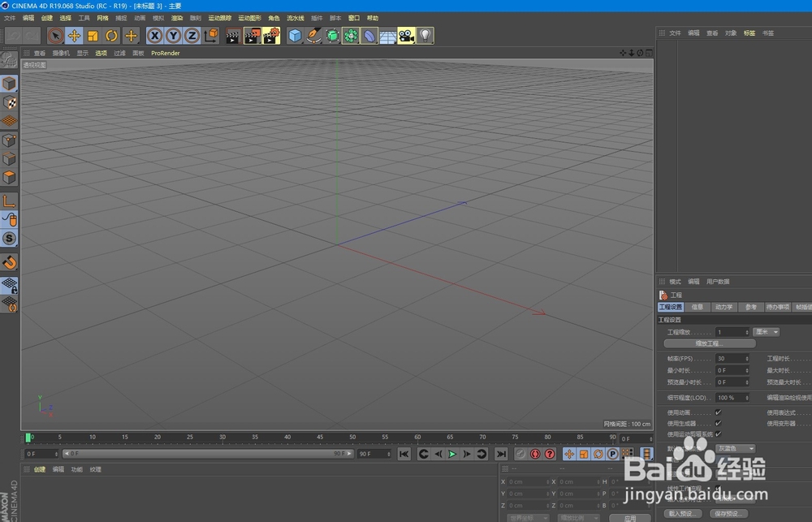This screenshot has height=522, width=812.
Task: Open the spline pen tool
Action: [x=313, y=36]
